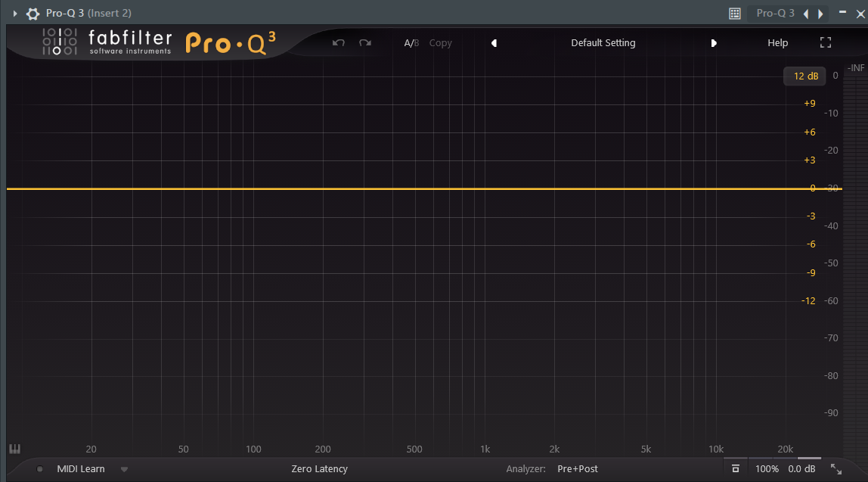Screen dimensions: 868x482
Task: Load next preset arrow
Action: 714,42
